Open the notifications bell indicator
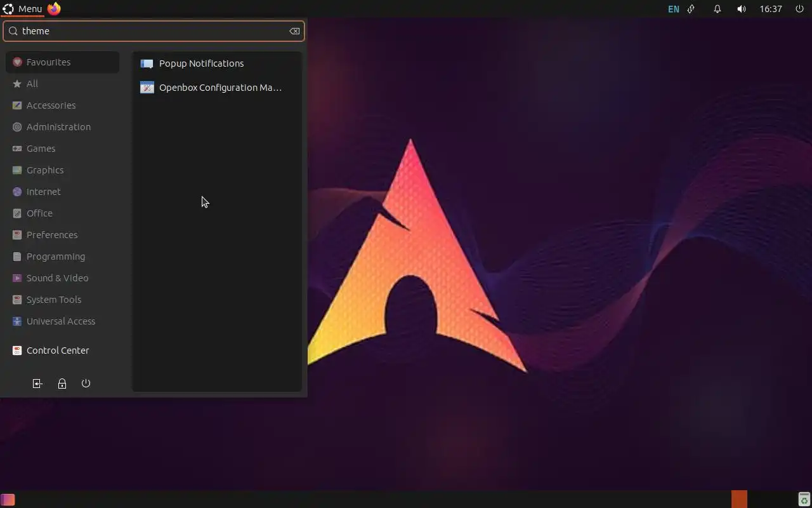 [717, 9]
